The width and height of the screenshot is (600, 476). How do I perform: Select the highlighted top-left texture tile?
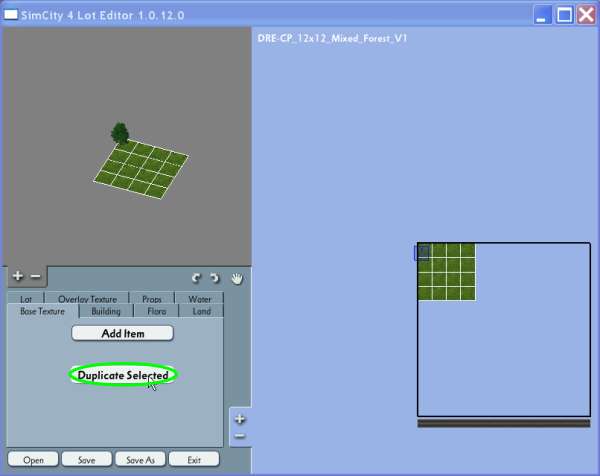(x=422, y=253)
